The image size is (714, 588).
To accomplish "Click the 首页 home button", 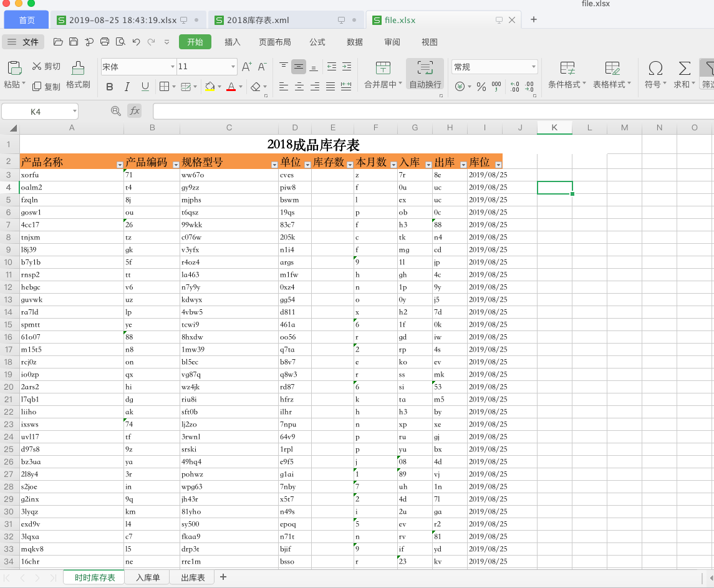I will pyautogui.click(x=27, y=20).
